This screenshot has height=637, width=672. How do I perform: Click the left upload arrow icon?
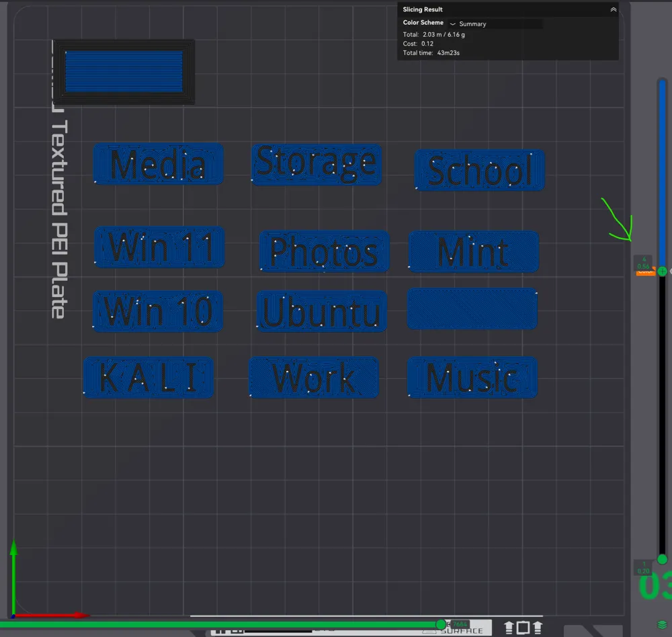click(x=509, y=628)
